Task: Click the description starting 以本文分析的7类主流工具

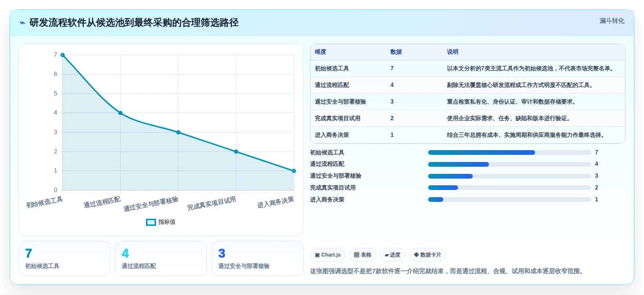Action: pyautogui.click(x=530, y=68)
